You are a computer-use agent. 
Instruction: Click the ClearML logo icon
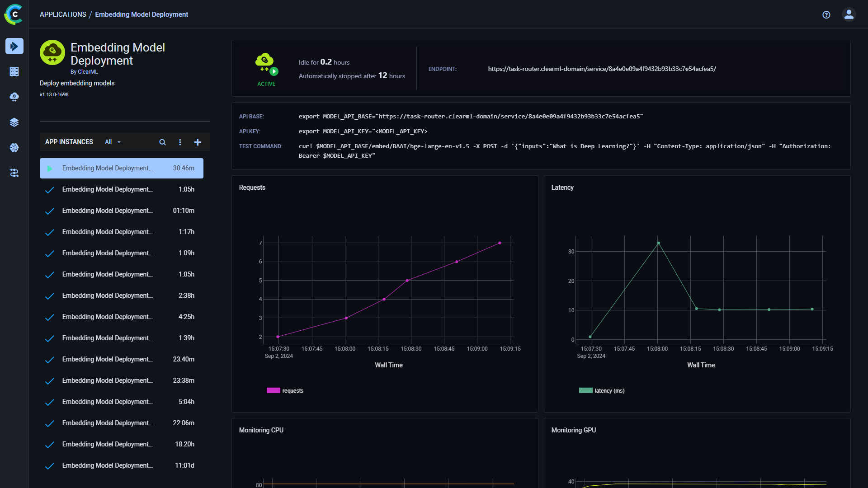coord(14,14)
